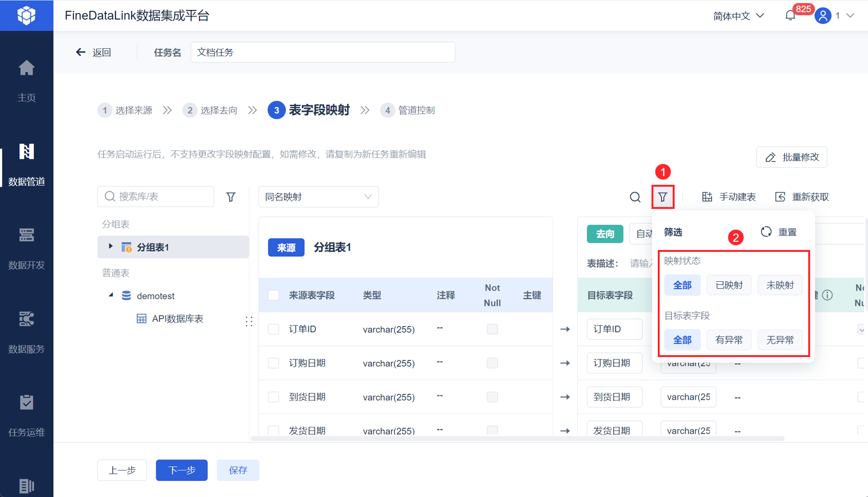Click the bottom sidebar library icon
The height and width of the screenshot is (497, 868).
pyautogui.click(x=27, y=486)
